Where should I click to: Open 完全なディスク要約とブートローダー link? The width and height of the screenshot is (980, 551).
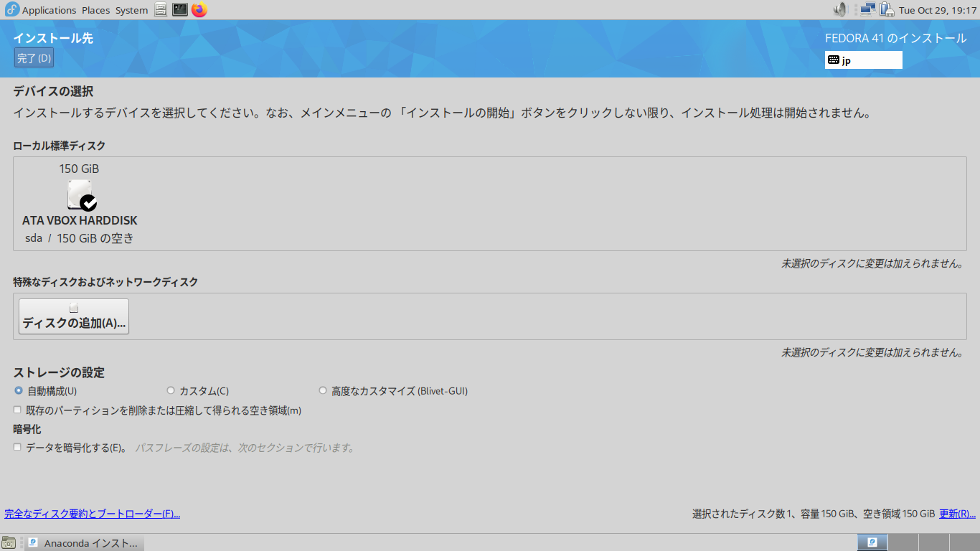pos(93,514)
